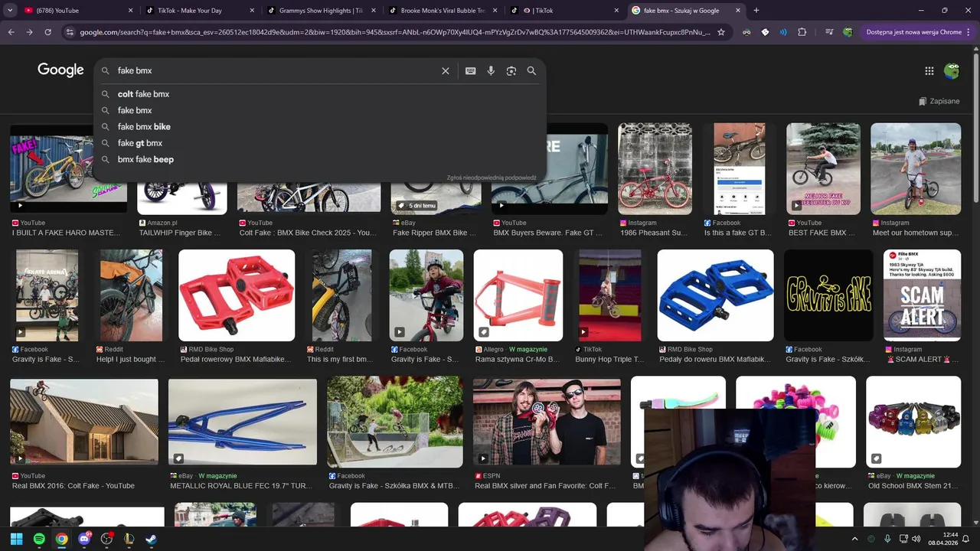This screenshot has width=980, height=551.
Task: Open the red BMX frame Allegro image
Action: tap(518, 295)
